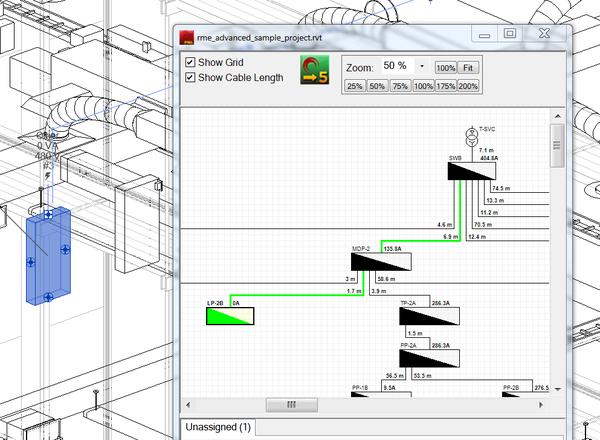Toggle the Show Grid checkbox
This screenshot has height=440, width=600.
(190, 62)
